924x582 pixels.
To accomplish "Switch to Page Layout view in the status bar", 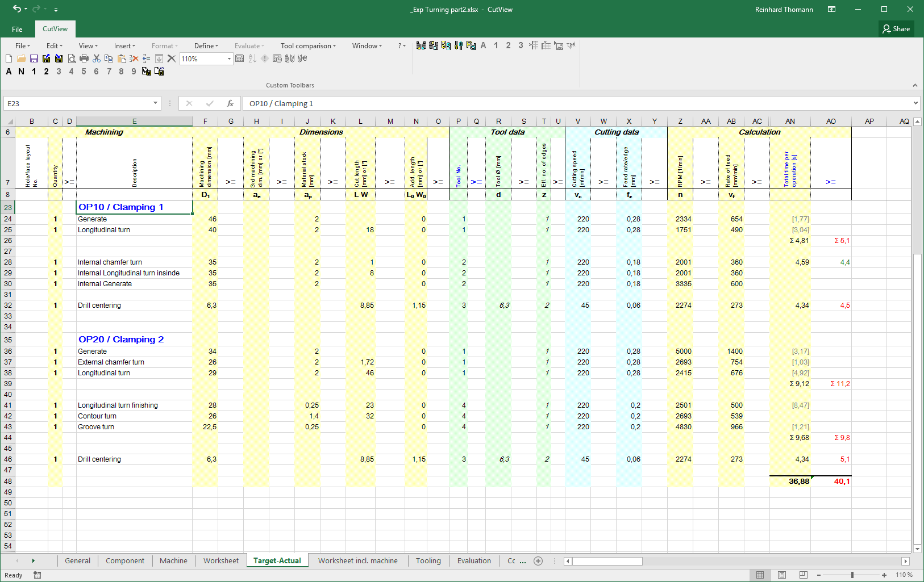I will pyautogui.click(x=782, y=575).
